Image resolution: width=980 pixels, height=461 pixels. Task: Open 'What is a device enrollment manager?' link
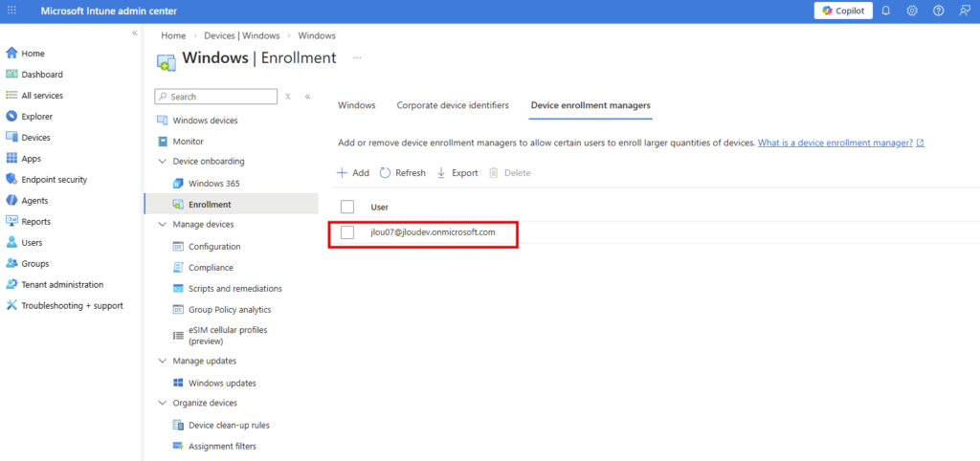coord(835,143)
